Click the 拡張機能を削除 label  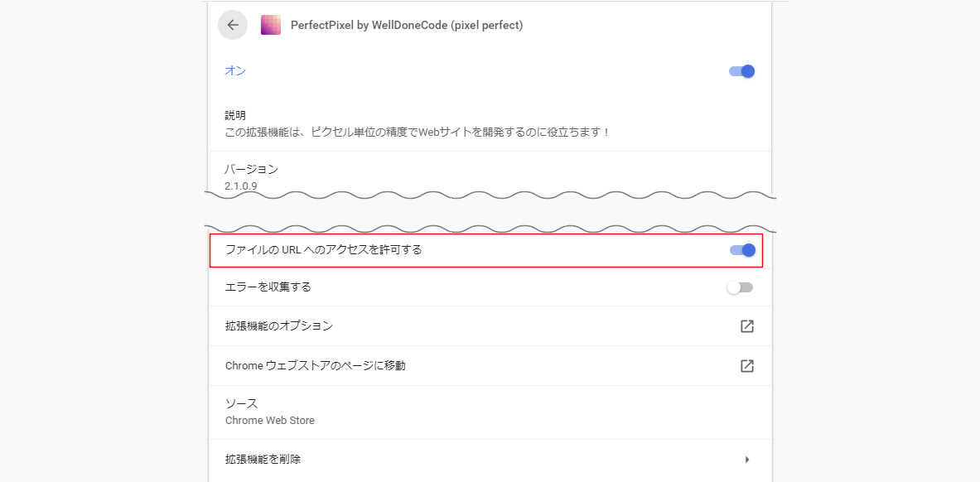pos(263,459)
